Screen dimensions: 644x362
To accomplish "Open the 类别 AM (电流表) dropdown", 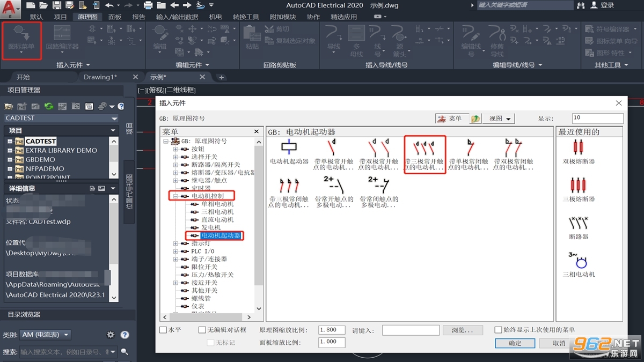I will coord(45,335).
